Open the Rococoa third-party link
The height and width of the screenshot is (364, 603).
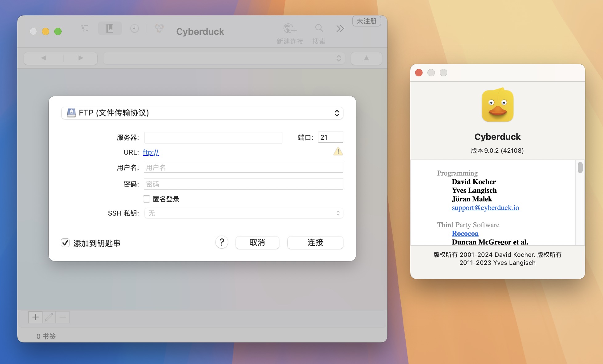point(464,233)
